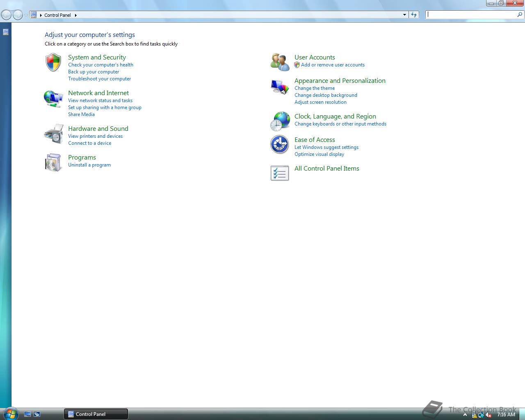Expand the root arrow before Control Panel in address bar

(41, 15)
